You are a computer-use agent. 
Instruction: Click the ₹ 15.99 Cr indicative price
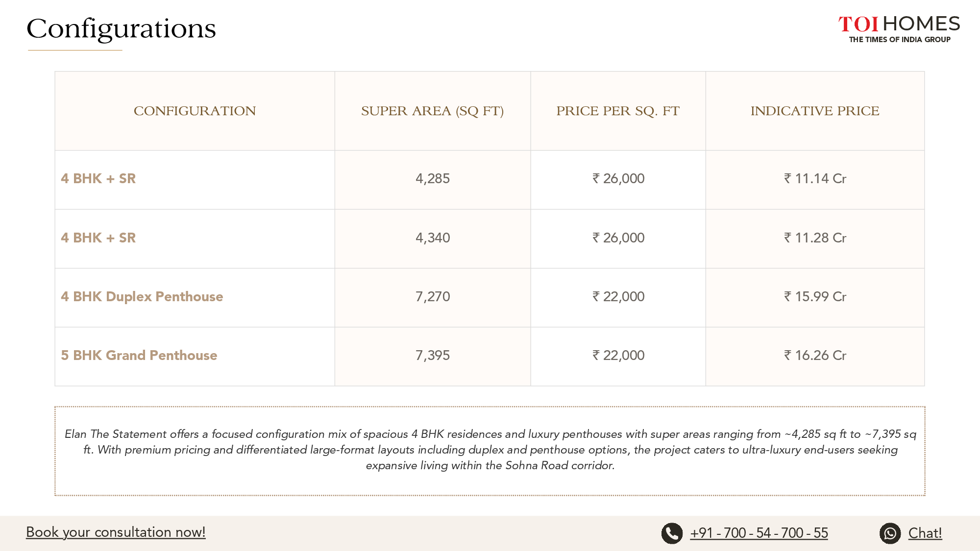(x=815, y=296)
